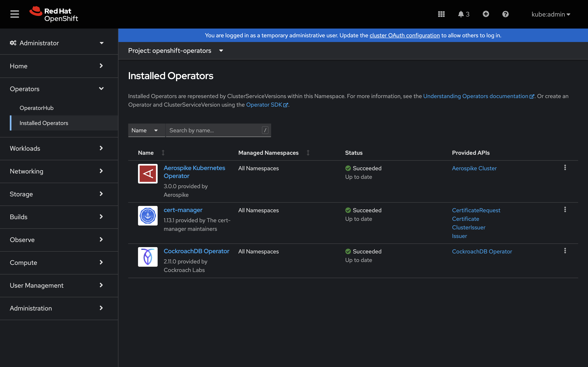588x367 pixels.
Task: Open the application launcher grid icon
Action: (x=441, y=14)
